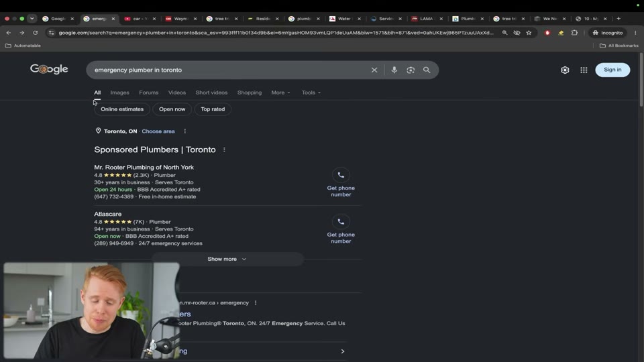Screen dimensions: 644x362
Task: Click the zoom magnifier icon in address bar
Action: tap(504, 33)
